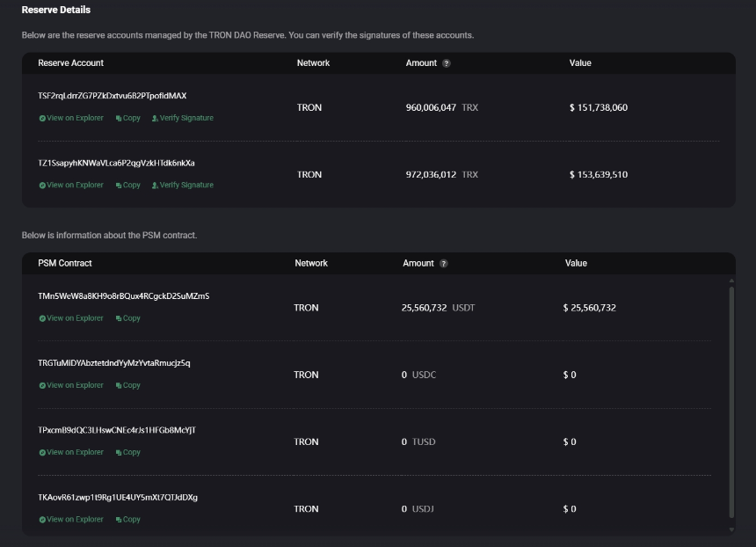Click Network header in PSM Contract table
Screen dimensions: 756x547
point(311,263)
